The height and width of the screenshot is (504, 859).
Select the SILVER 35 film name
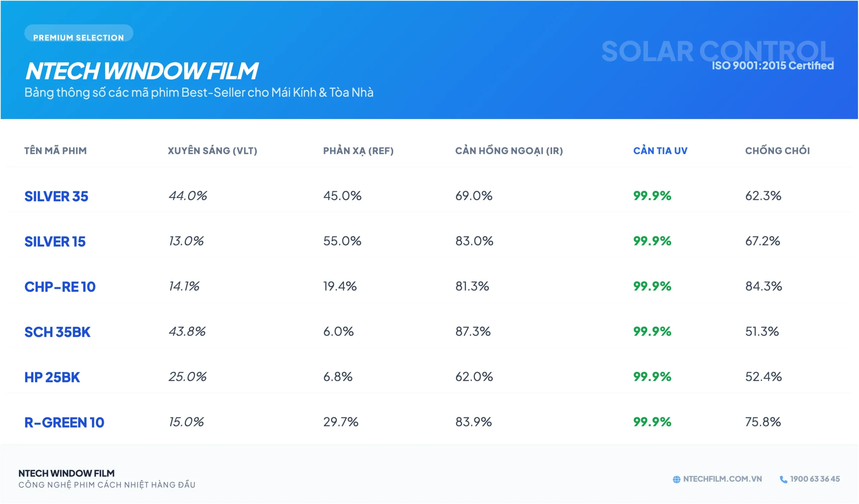click(56, 196)
